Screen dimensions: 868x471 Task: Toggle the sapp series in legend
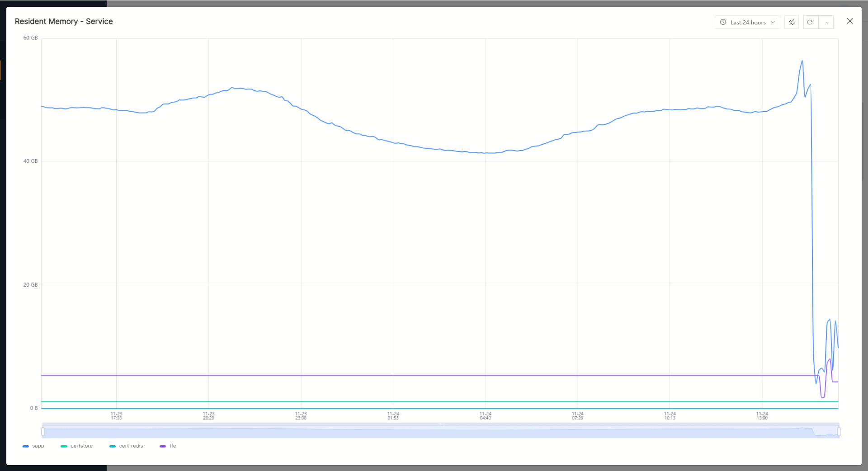38,446
